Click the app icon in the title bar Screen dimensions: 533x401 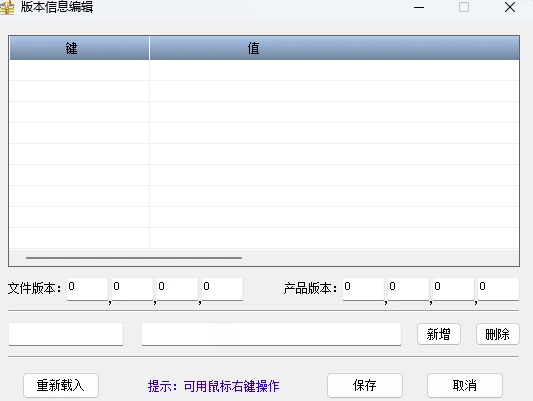7,7
